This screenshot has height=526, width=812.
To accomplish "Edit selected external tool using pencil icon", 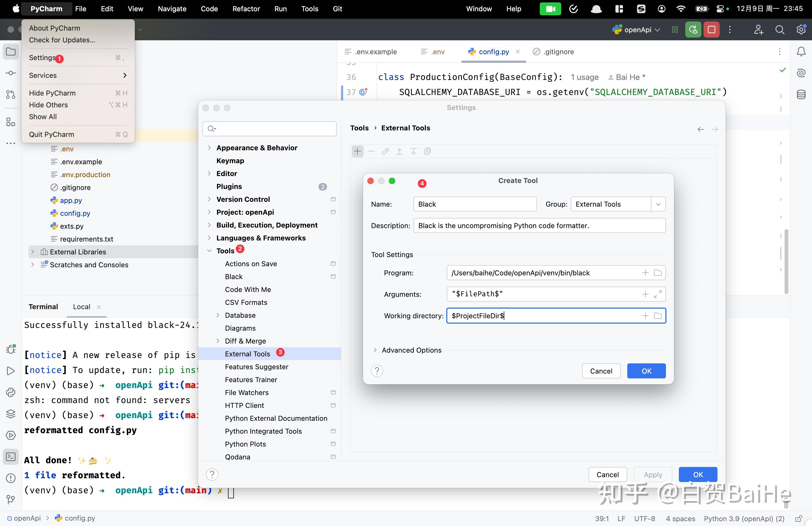I will (385, 151).
